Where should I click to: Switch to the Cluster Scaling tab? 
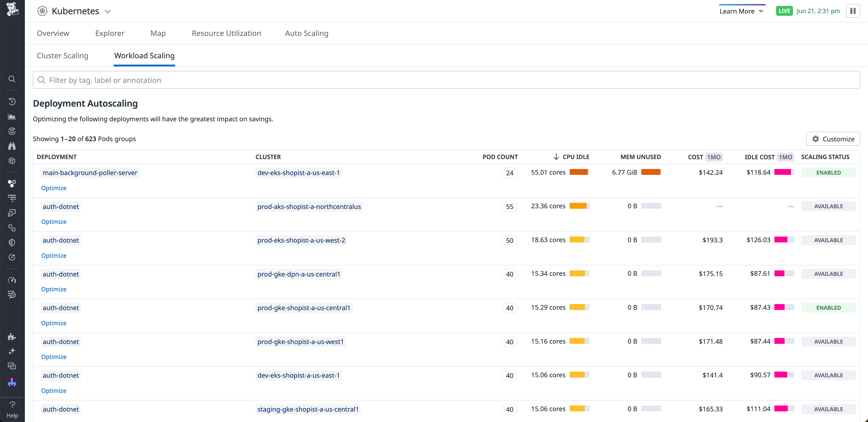pyautogui.click(x=62, y=56)
